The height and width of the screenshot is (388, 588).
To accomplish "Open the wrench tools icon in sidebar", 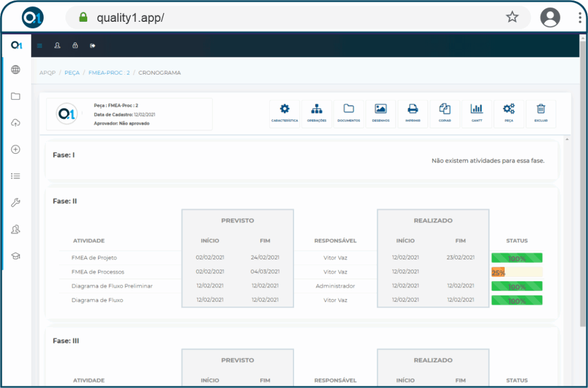I will point(16,203).
